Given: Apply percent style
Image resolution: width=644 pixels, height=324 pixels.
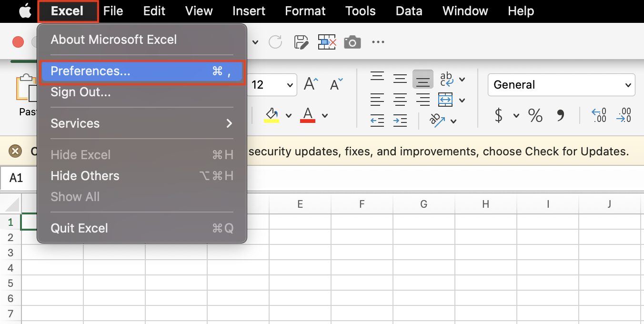Looking at the screenshot, I should coord(535,115).
